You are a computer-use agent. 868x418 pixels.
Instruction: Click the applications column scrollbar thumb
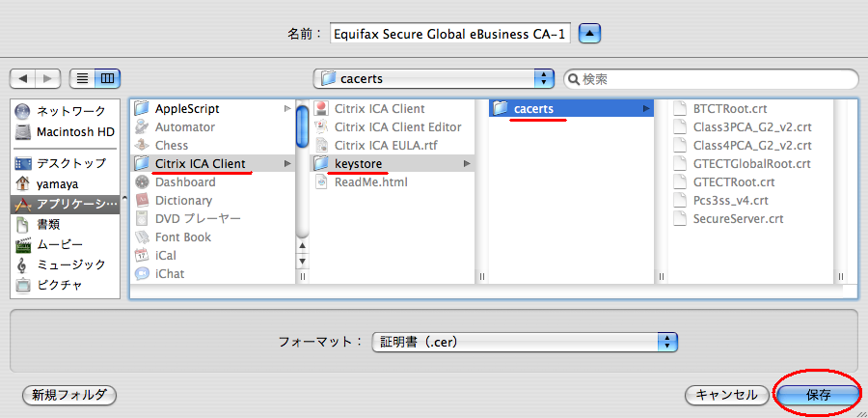click(302, 125)
